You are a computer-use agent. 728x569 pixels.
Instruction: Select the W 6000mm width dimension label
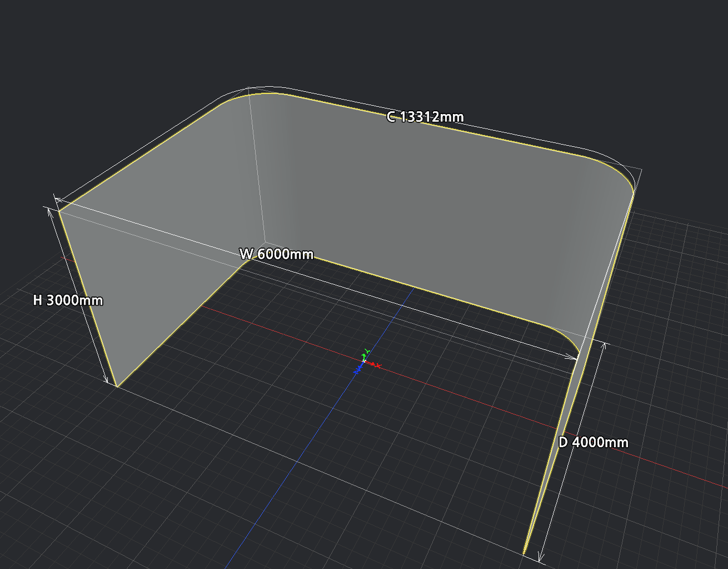click(x=277, y=254)
